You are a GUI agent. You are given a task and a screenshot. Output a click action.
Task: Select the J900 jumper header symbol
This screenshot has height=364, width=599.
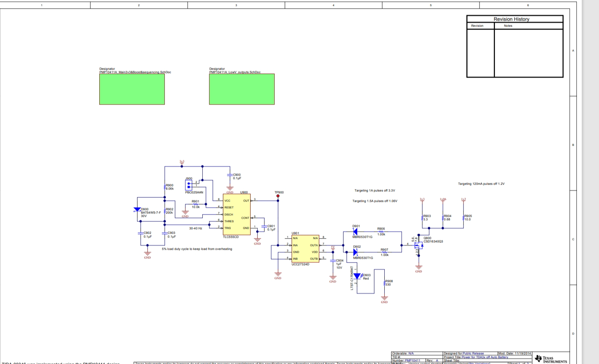(189, 185)
